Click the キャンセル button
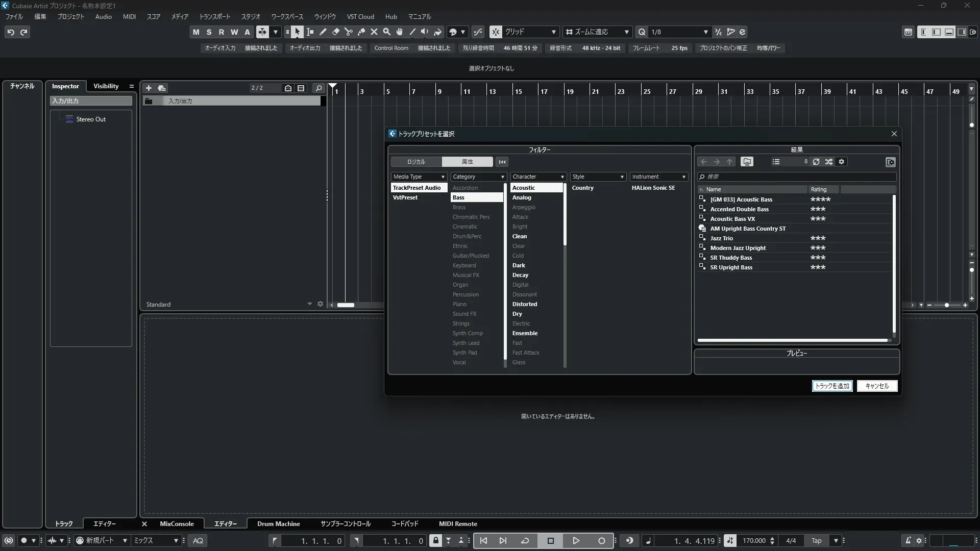This screenshot has height=551, width=980. 877,386
